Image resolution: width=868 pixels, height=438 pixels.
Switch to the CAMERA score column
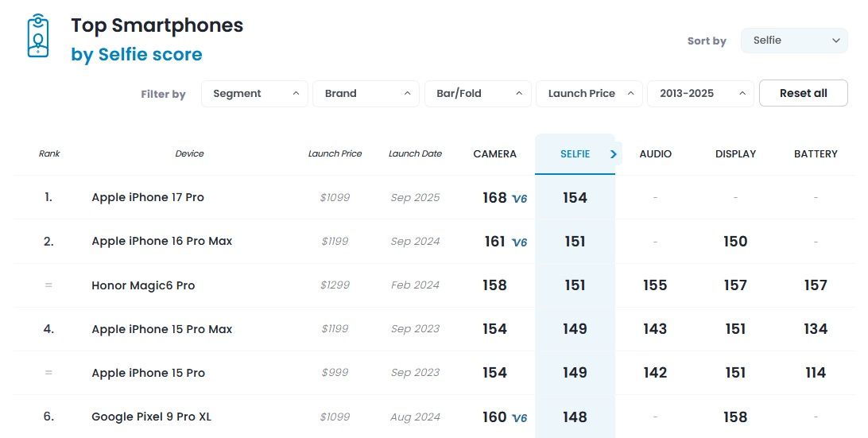click(495, 154)
